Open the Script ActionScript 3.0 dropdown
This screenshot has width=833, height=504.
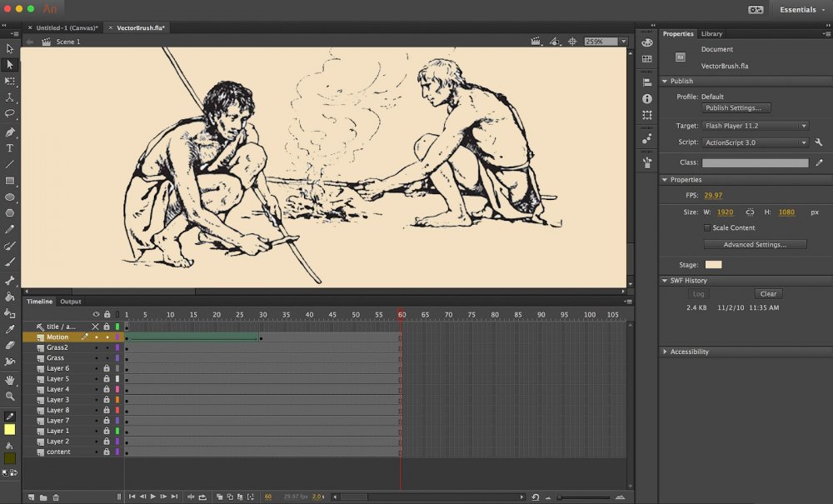tap(756, 142)
